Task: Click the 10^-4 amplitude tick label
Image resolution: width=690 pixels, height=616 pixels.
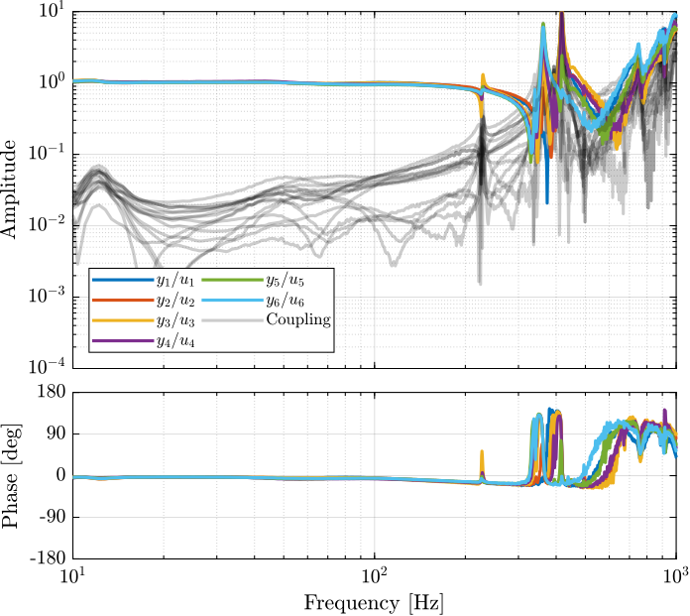Action: point(48,366)
